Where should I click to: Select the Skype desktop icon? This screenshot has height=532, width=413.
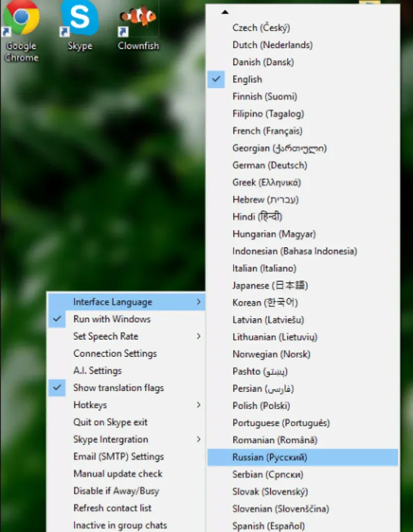point(80,26)
